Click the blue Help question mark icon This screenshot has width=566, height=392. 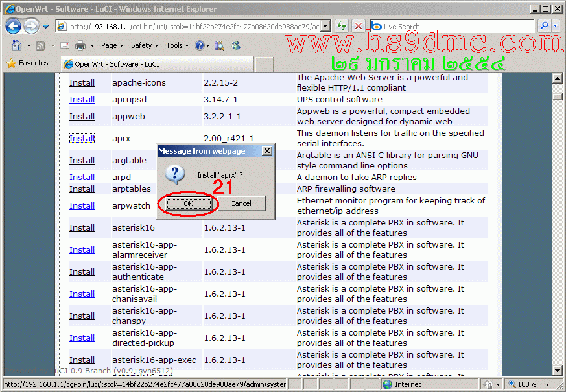199,45
